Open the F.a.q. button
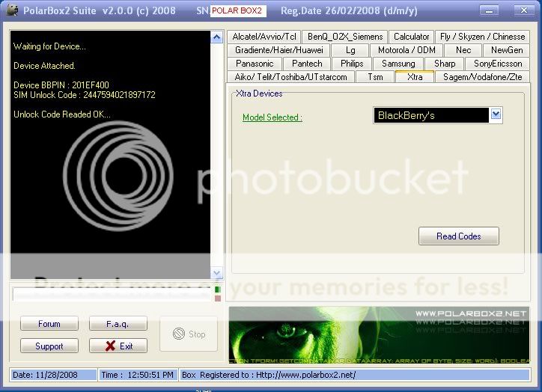Screen dimensions: 542x392 tap(118, 324)
